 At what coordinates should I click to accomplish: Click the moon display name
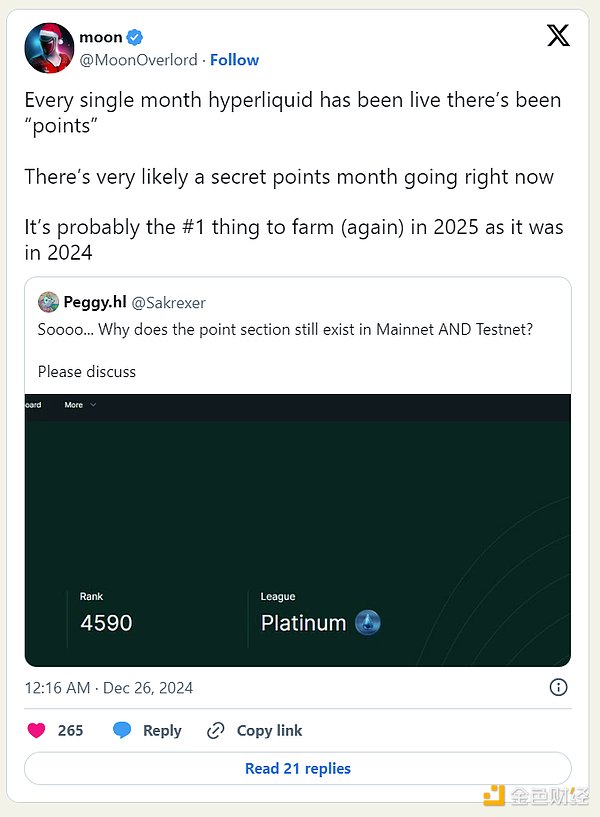point(101,38)
